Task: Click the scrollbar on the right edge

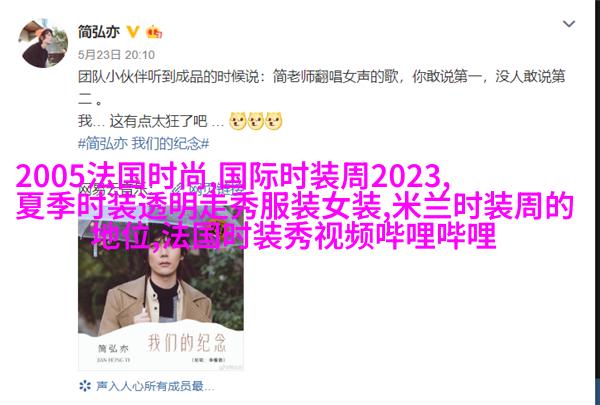Action: 597,202
